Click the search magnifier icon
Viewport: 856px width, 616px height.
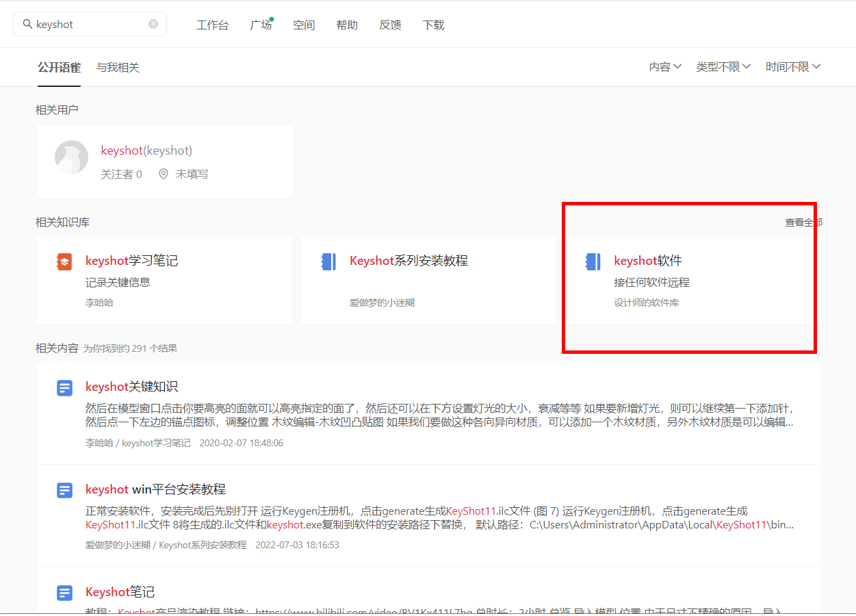click(27, 24)
